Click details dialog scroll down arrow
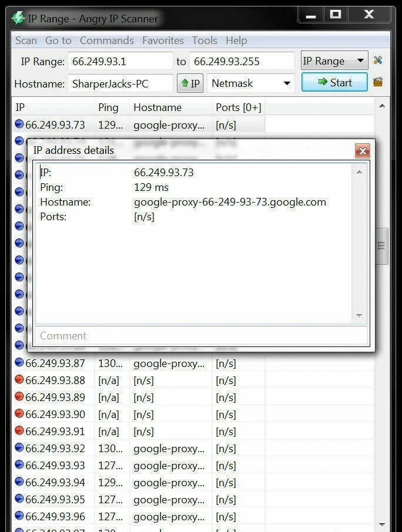Image resolution: width=402 pixels, height=532 pixels. tap(359, 315)
